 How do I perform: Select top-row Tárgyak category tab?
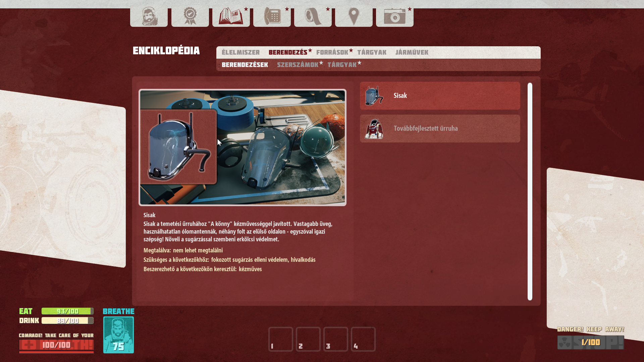(372, 53)
